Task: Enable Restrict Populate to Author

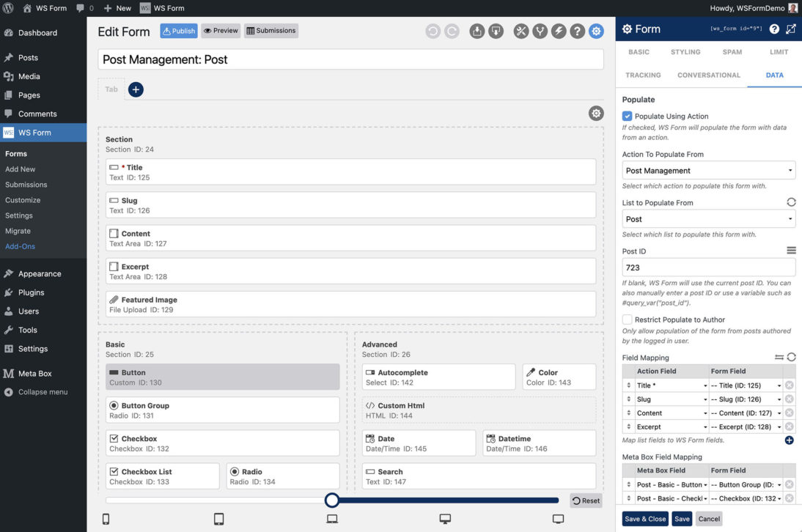Action: 627,319
